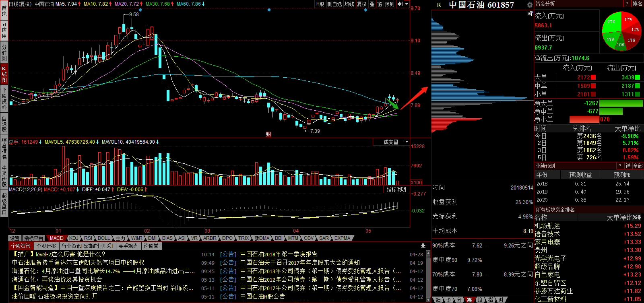This screenshot has width=644, height=303.
Task: Open the 超级盘口 sidebar tab
Action: pyautogui.click(x=4, y=204)
